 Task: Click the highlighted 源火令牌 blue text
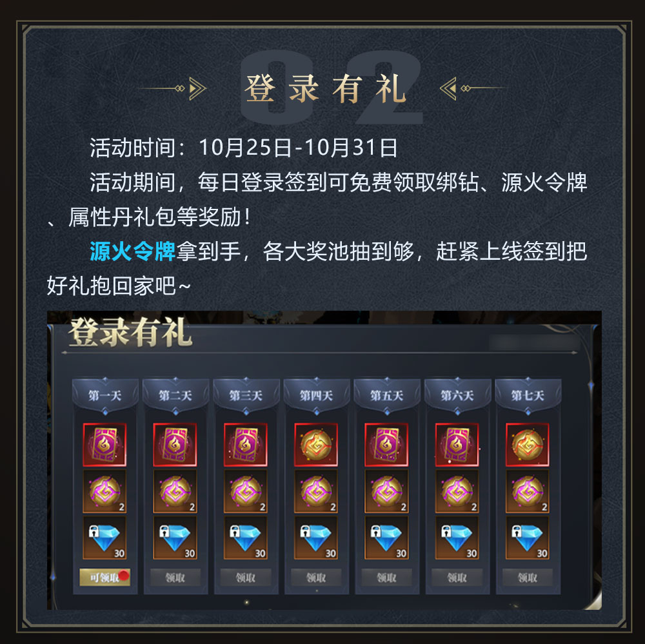click(132, 251)
